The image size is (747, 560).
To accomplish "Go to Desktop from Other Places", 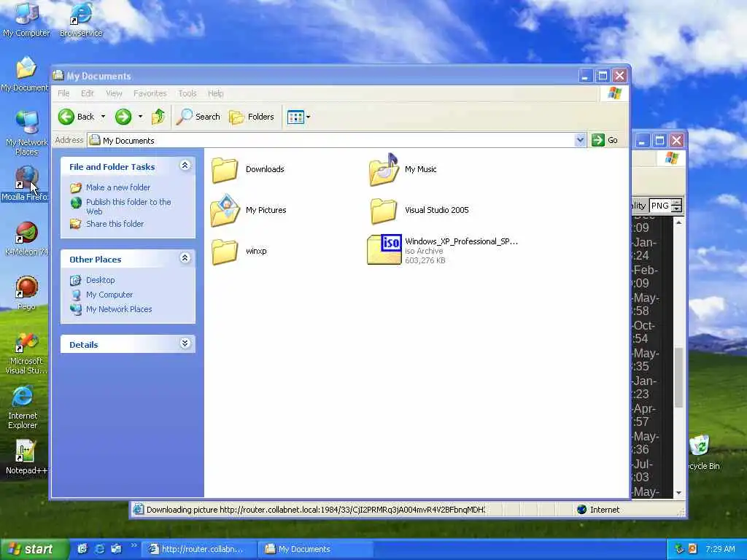I will pos(100,280).
